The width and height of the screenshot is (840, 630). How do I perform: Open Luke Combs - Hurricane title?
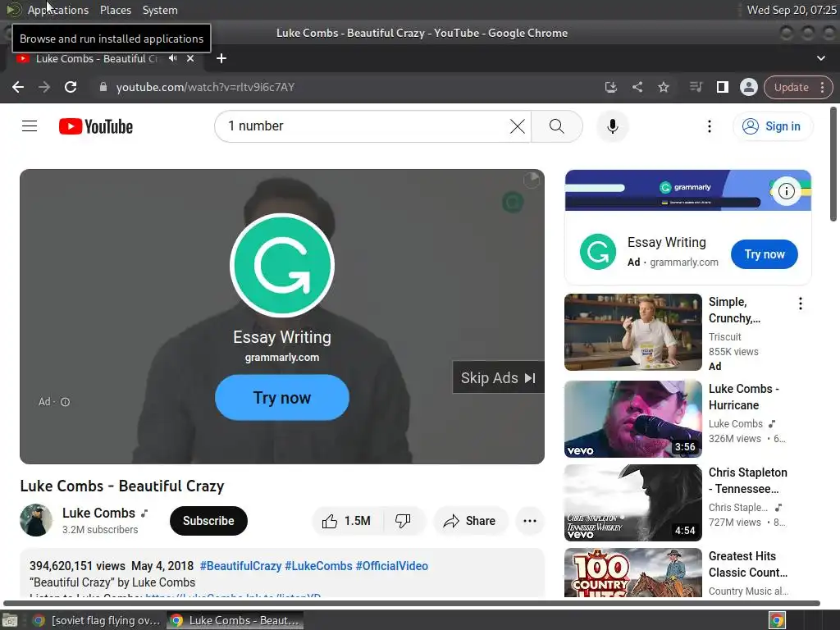743,397
